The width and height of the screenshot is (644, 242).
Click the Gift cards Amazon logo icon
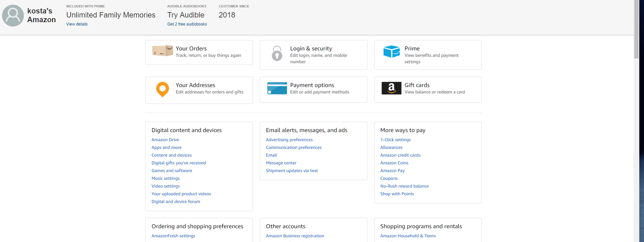391,88
